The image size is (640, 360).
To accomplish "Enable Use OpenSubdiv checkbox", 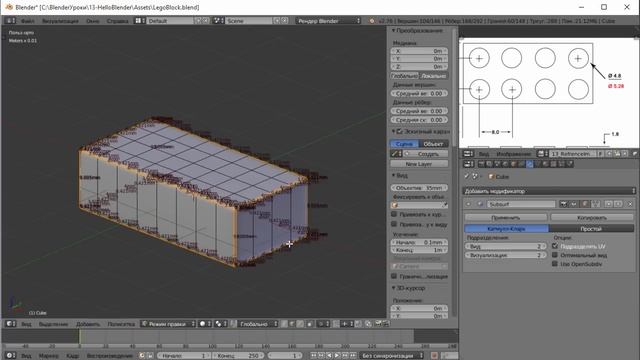I will (x=555, y=264).
